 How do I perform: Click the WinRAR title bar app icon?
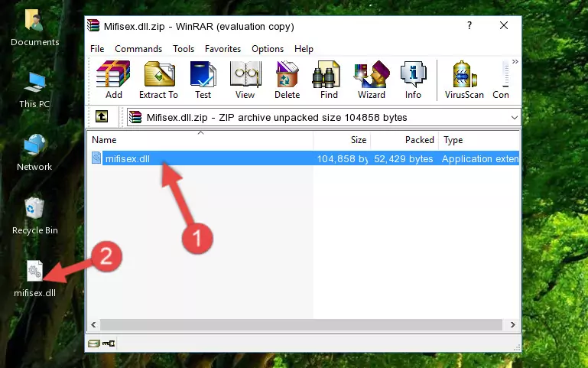click(x=93, y=26)
